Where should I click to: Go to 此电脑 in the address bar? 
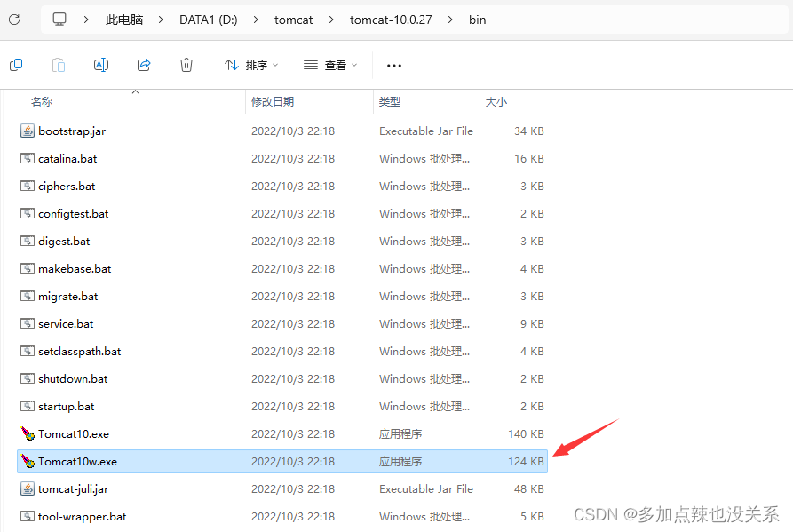(x=124, y=20)
